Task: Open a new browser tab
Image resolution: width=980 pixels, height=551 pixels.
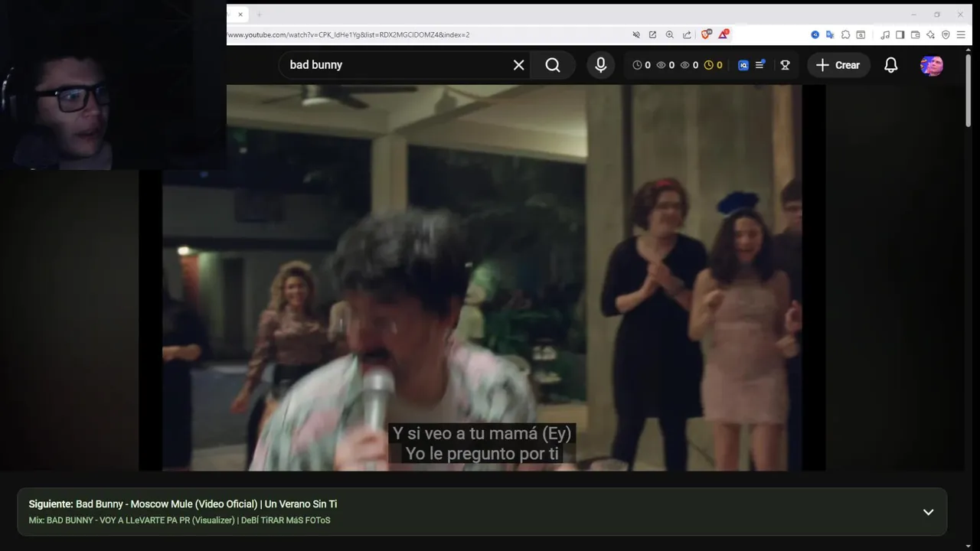Action: click(x=259, y=15)
